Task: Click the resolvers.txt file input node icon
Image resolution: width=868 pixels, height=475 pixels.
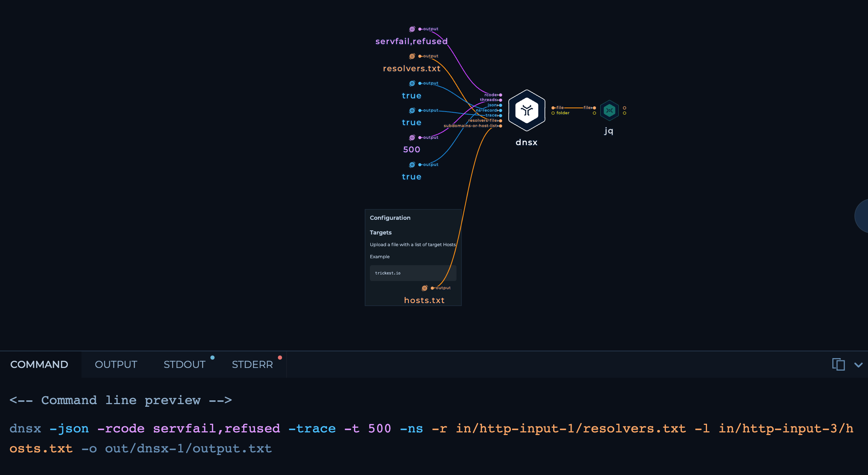Action: (412, 56)
